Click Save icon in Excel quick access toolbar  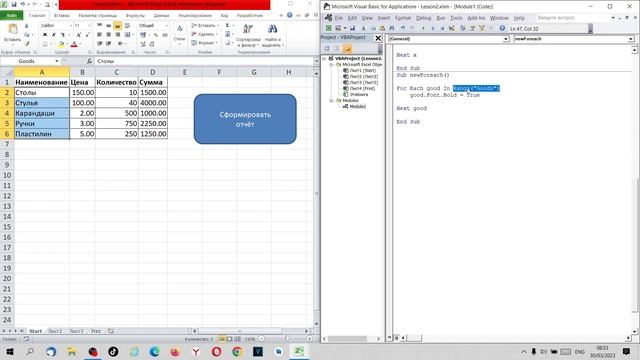tap(13, 4)
